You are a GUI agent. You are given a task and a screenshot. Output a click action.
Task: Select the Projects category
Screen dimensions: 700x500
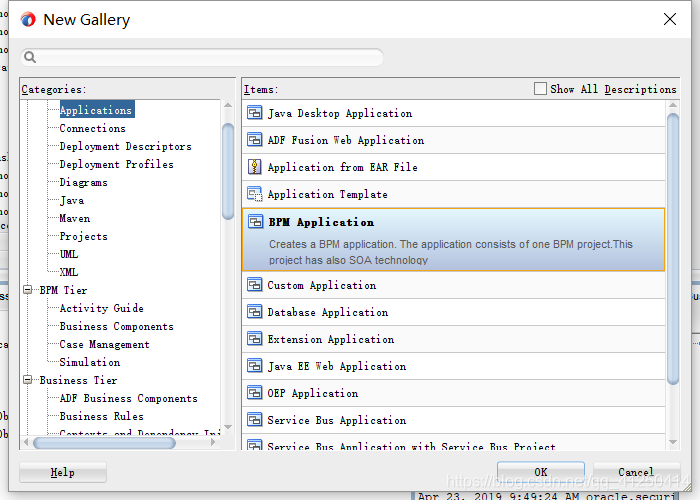83,237
